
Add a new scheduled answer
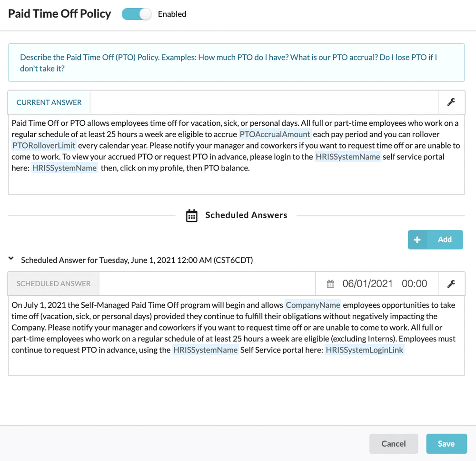pyautogui.click(x=436, y=240)
